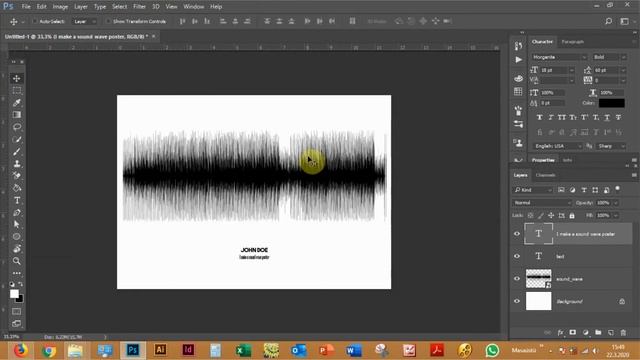
Task: Enable Show Transform Controls checkbox
Action: [108, 21]
